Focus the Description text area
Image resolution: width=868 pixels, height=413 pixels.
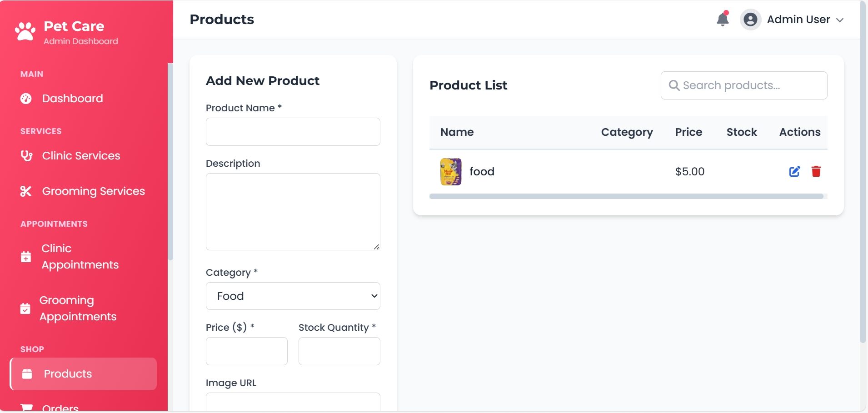(293, 211)
